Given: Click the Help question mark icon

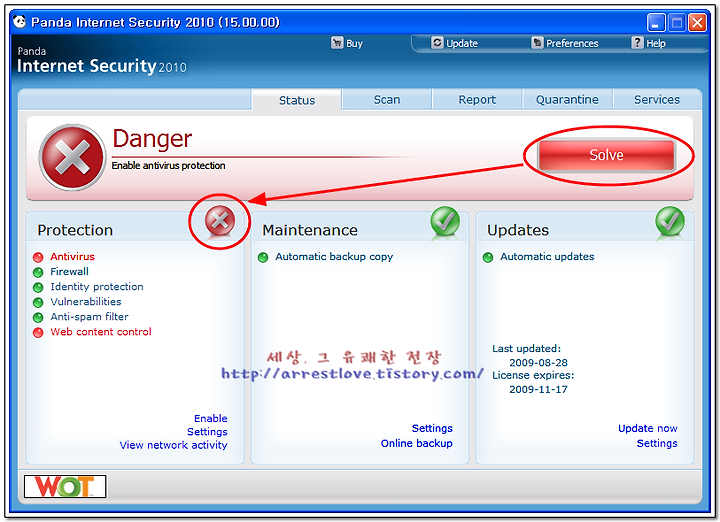Looking at the screenshot, I should click(637, 43).
